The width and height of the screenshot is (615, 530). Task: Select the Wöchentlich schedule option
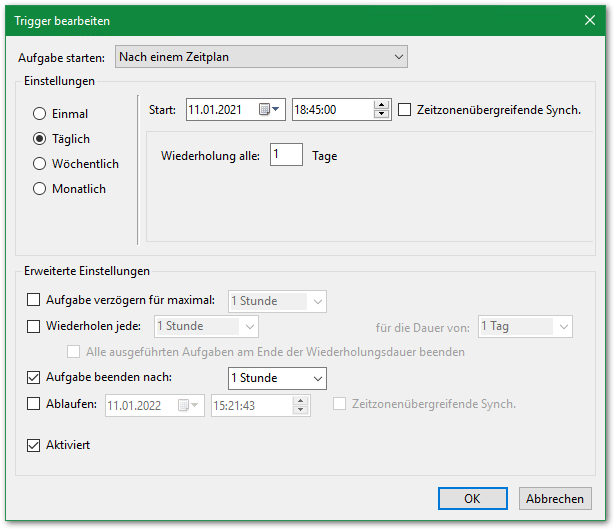(40, 164)
